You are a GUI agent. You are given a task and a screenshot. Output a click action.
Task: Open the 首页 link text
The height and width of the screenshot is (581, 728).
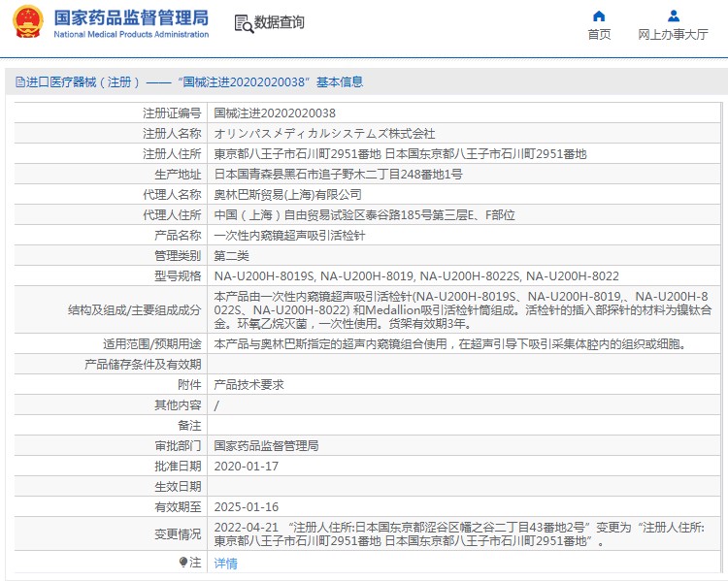pyautogui.click(x=599, y=34)
